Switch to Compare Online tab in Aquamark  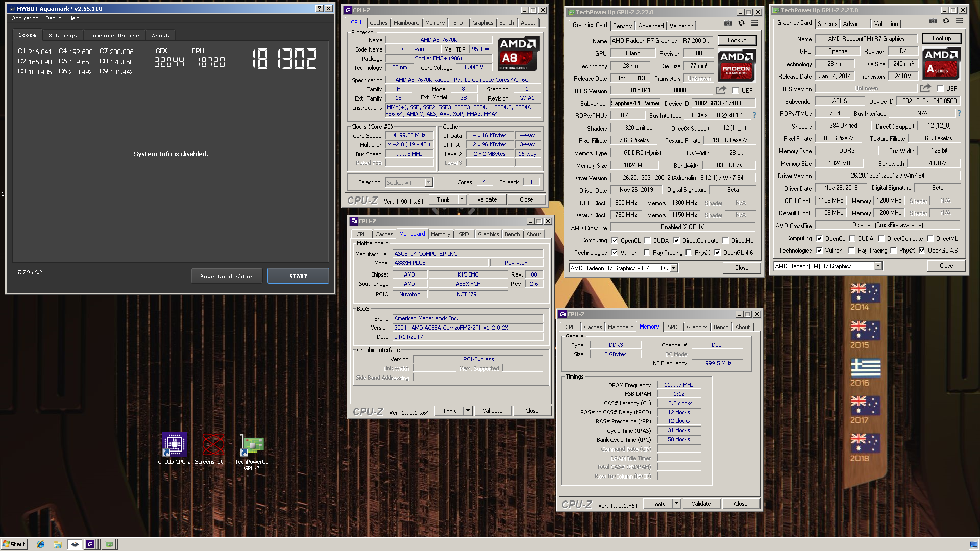(x=114, y=36)
